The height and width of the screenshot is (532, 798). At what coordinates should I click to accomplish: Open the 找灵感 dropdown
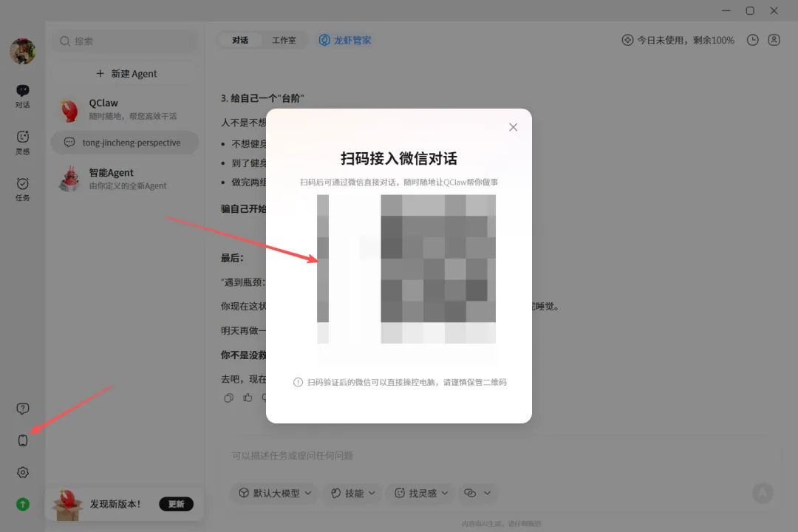[x=421, y=493]
